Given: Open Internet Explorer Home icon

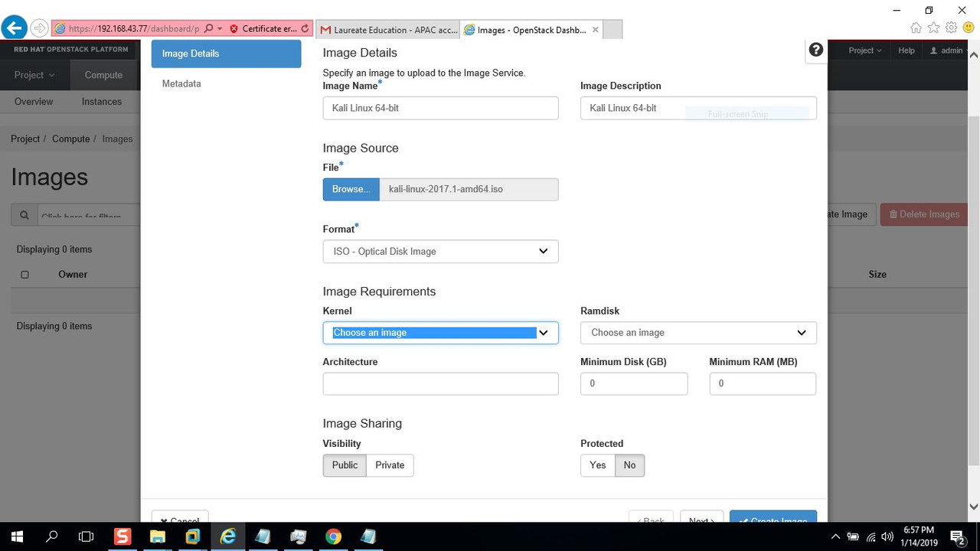Looking at the screenshot, I should (916, 28).
